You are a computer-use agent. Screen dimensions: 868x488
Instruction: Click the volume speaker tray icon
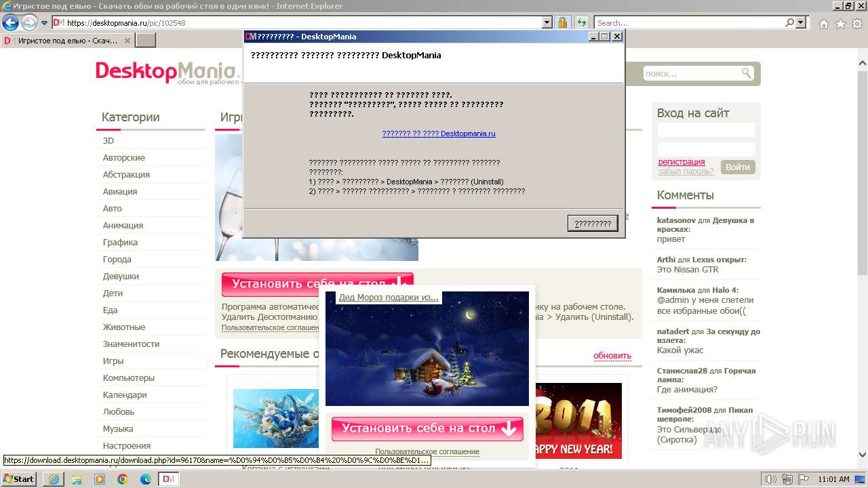coord(770,479)
